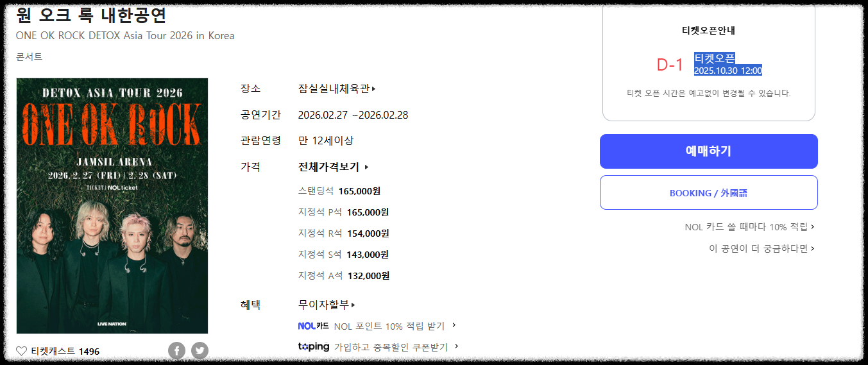Click the 티켓 오픈 시간은 예고없이 notice
This screenshot has height=365, width=868.
point(708,93)
